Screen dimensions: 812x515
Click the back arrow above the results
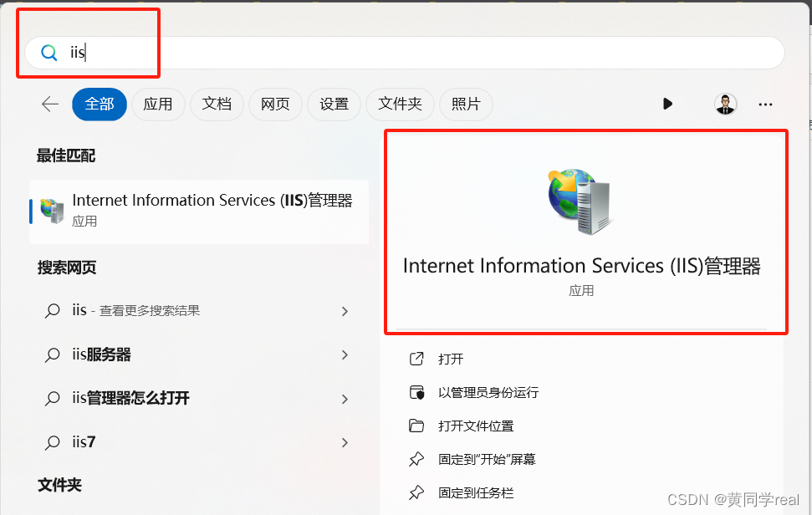(49, 104)
